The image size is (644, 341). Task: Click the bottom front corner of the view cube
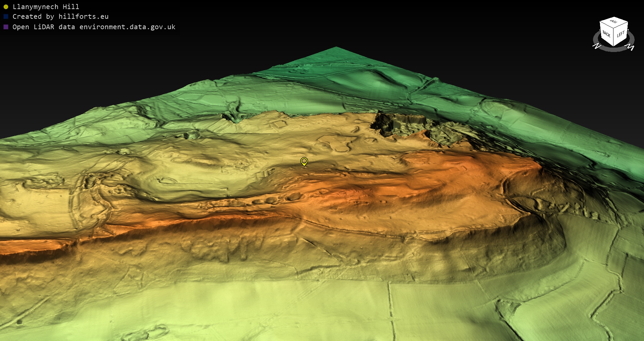pos(614,46)
